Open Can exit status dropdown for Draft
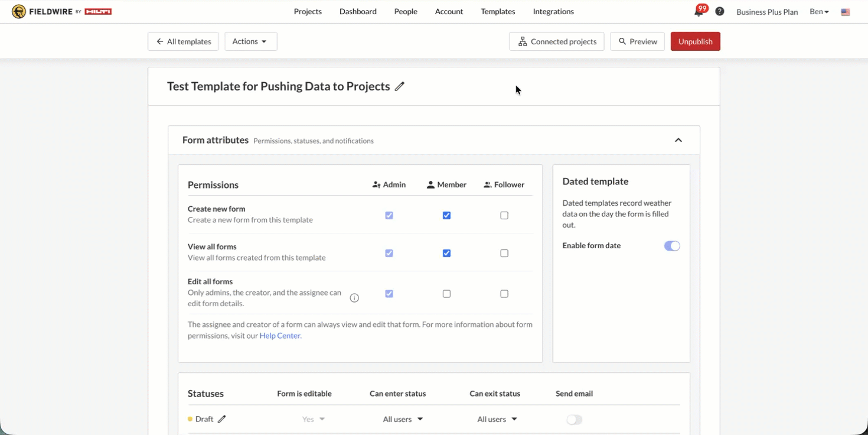Screen dimensions: 868x435 tap(497, 419)
